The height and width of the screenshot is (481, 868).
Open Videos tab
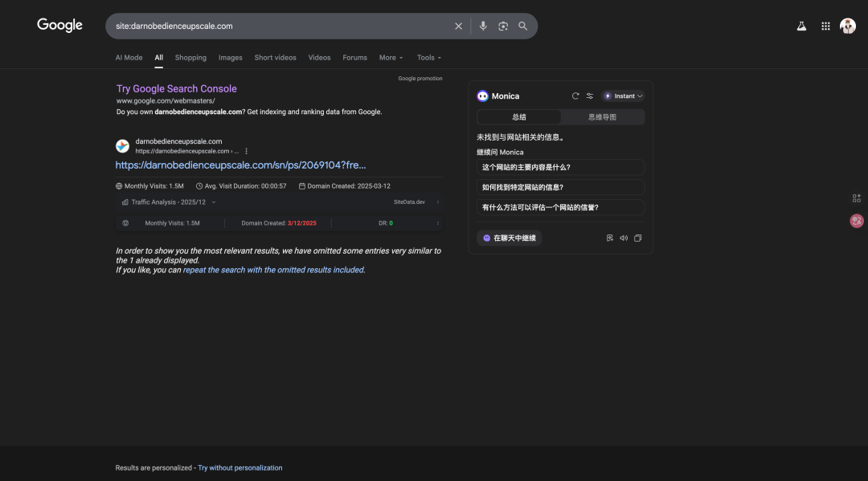[x=319, y=58]
